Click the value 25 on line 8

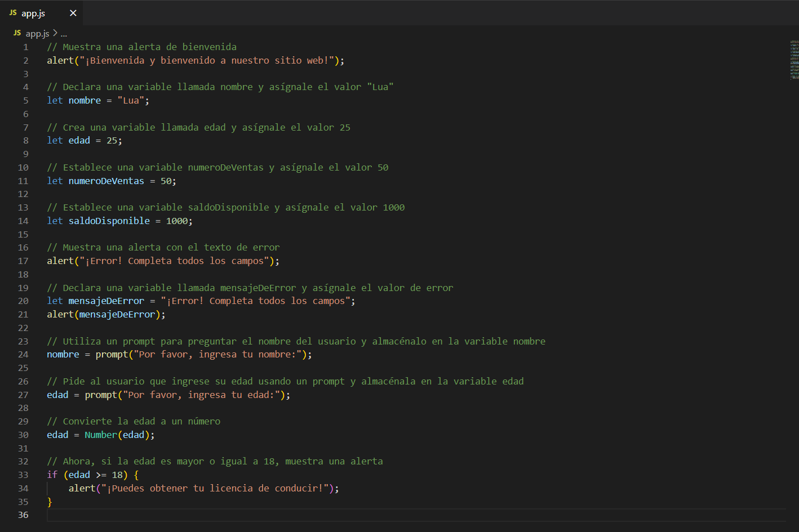click(x=112, y=140)
